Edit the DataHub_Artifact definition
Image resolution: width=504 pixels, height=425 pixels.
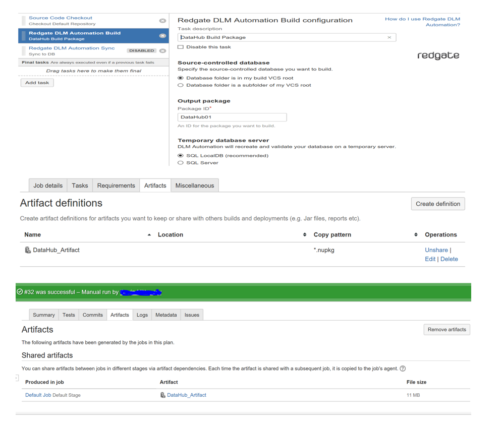coord(430,259)
